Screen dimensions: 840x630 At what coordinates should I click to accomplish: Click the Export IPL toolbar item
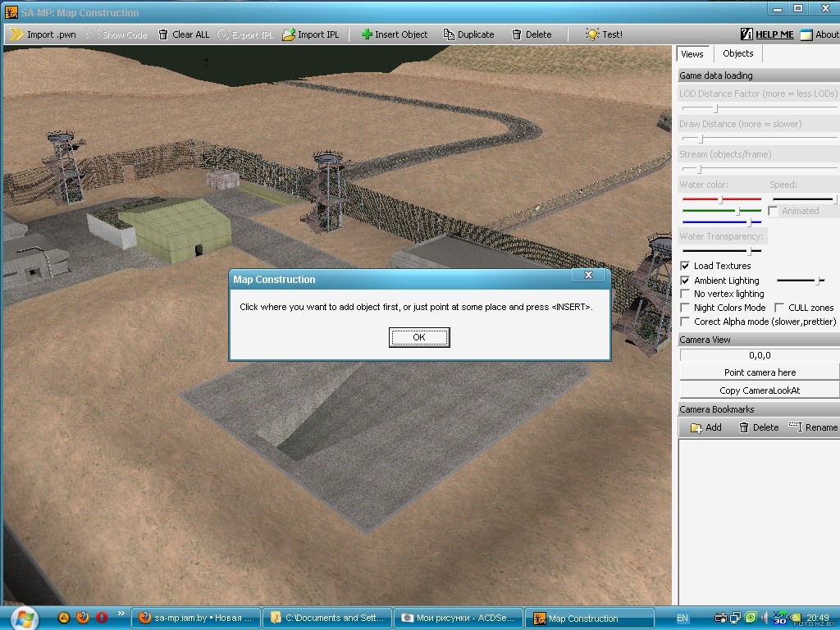point(245,34)
